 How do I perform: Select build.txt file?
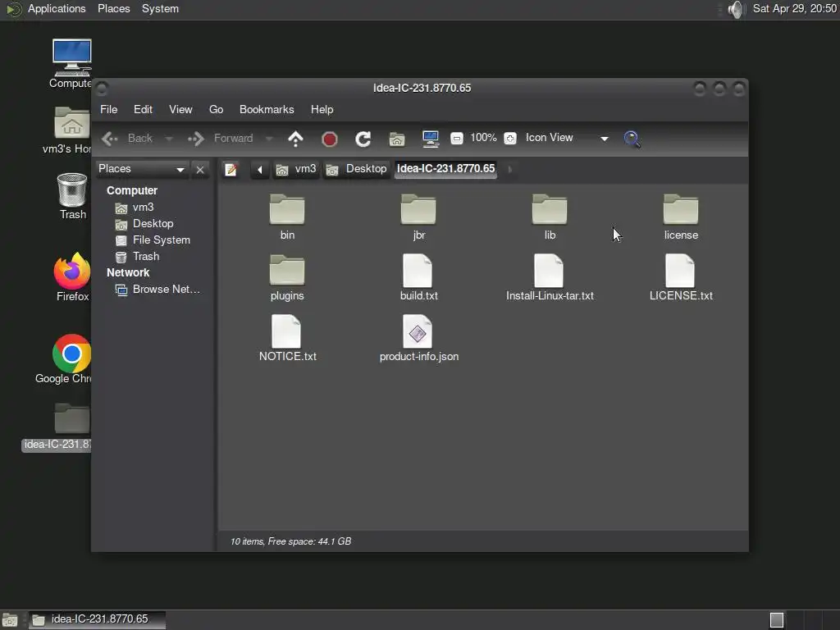click(418, 277)
